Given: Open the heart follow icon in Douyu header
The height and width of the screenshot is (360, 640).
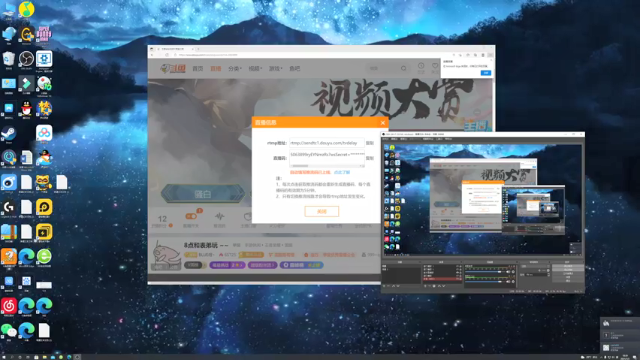Looking at the screenshot, I should point(435,66).
